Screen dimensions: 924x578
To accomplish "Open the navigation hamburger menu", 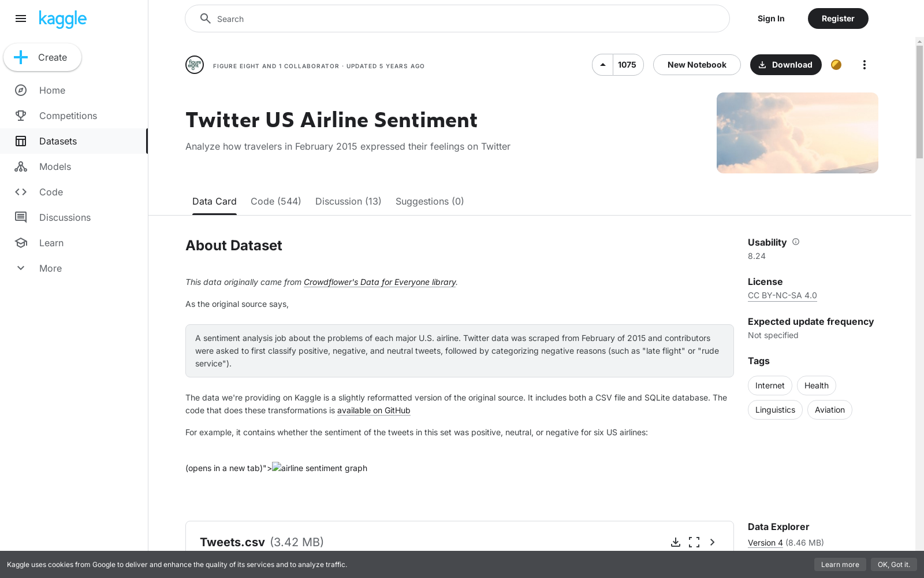I will tap(21, 18).
